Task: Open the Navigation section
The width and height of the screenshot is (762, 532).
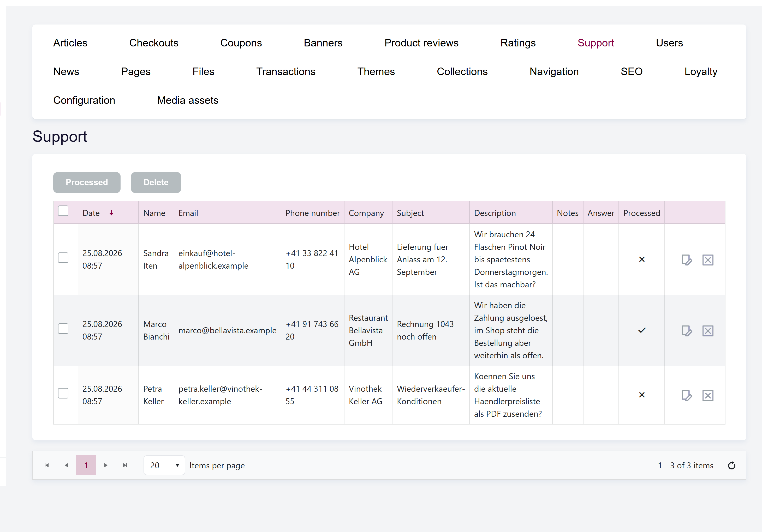Action: click(x=554, y=72)
